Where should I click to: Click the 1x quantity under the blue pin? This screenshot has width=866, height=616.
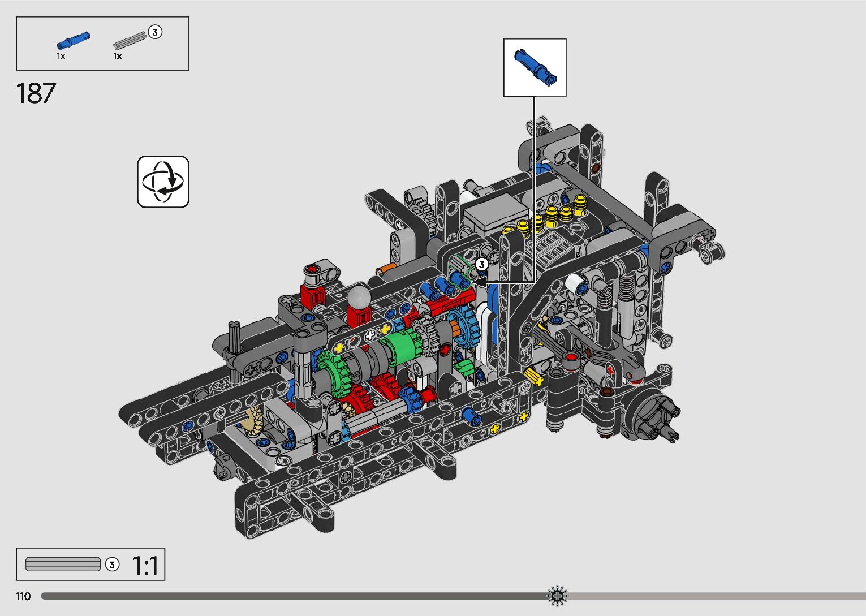(x=61, y=56)
